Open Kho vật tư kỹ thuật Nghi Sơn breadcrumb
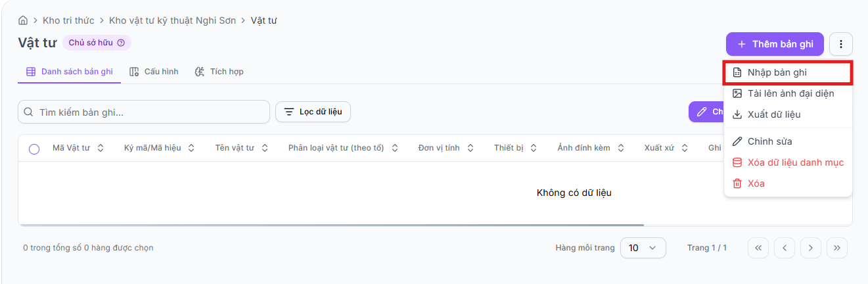868x284 pixels. click(x=171, y=20)
